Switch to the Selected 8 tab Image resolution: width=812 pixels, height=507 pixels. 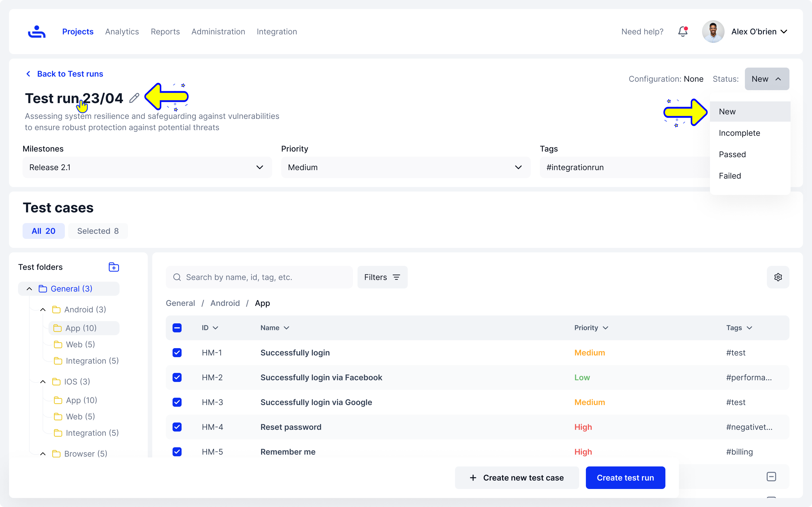point(98,231)
